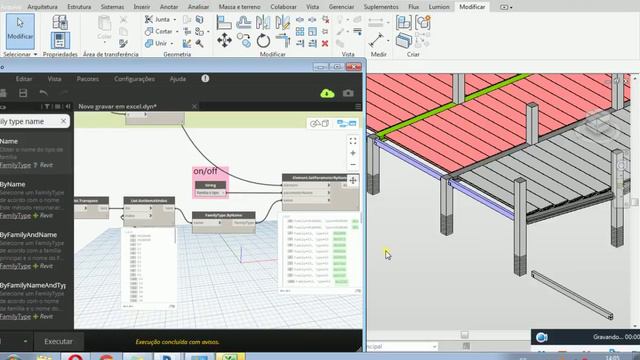
Task: Open the Junta dropdown arrow
Action: [175, 20]
